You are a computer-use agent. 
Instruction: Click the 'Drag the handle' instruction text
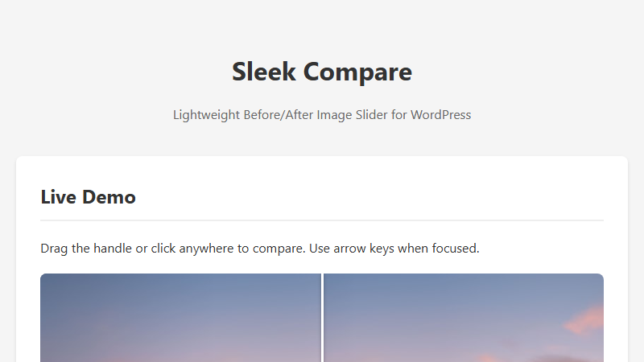[x=86, y=249]
